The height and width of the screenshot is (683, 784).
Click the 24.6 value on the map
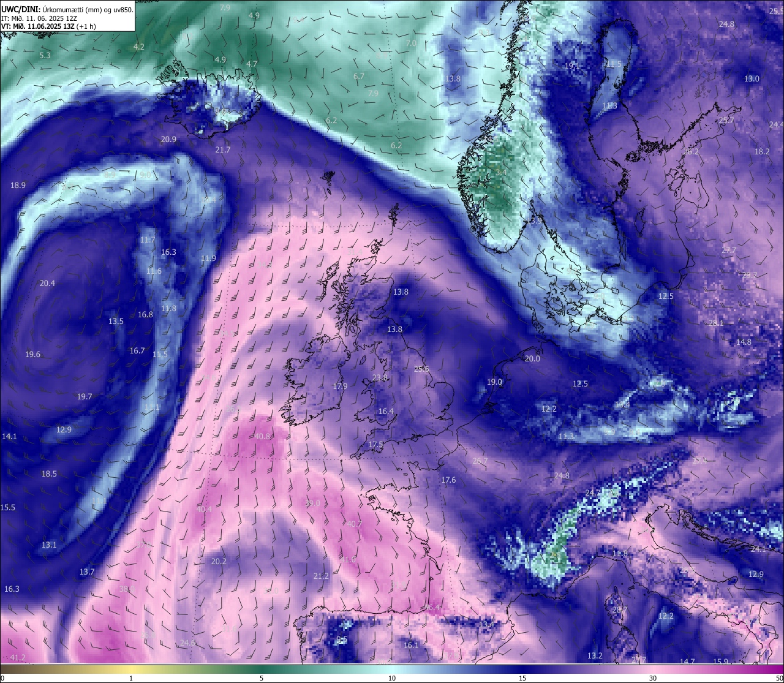pyautogui.click(x=188, y=643)
